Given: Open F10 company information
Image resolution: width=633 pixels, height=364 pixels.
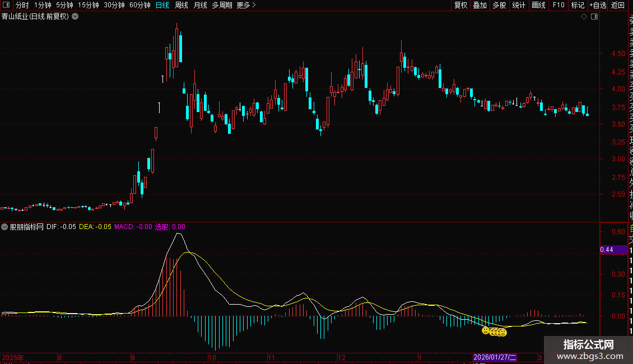Looking at the screenshot, I should pos(558,6).
